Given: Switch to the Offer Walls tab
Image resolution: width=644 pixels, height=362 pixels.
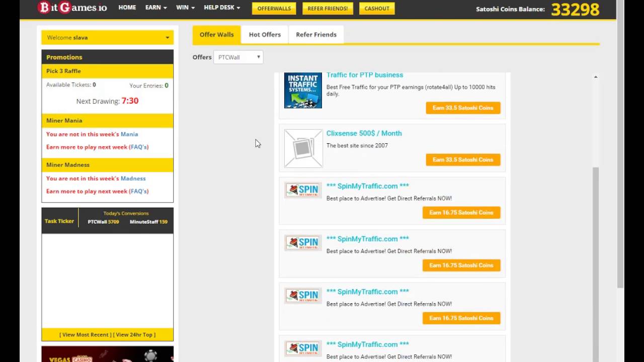Looking at the screenshot, I should click(216, 35).
